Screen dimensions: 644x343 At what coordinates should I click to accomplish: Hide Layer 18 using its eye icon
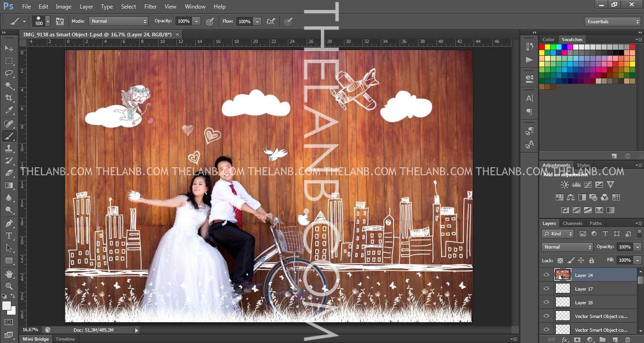pyautogui.click(x=546, y=302)
